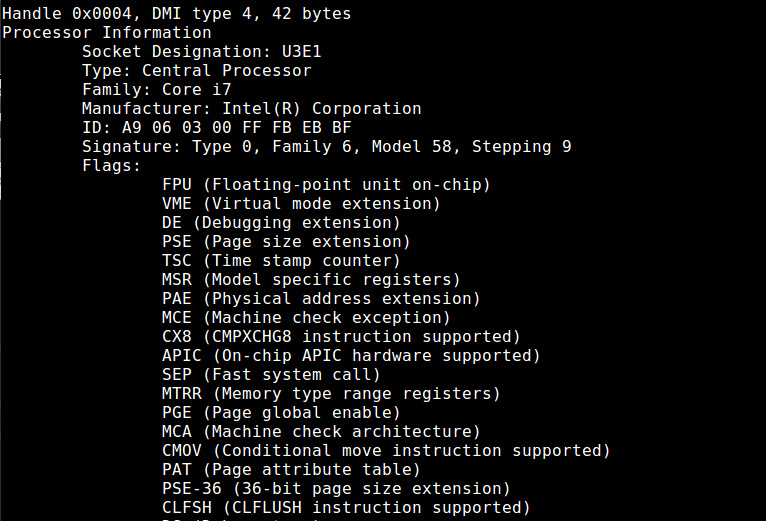Select the MSR model specific registers line
Image resolution: width=766 pixels, height=521 pixels.
[x=311, y=280]
